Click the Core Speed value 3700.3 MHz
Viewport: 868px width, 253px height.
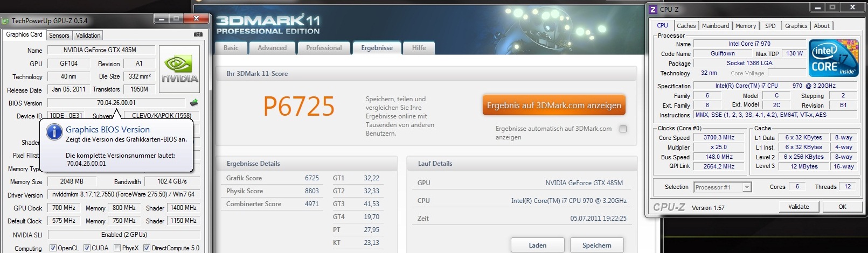(719, 137)
